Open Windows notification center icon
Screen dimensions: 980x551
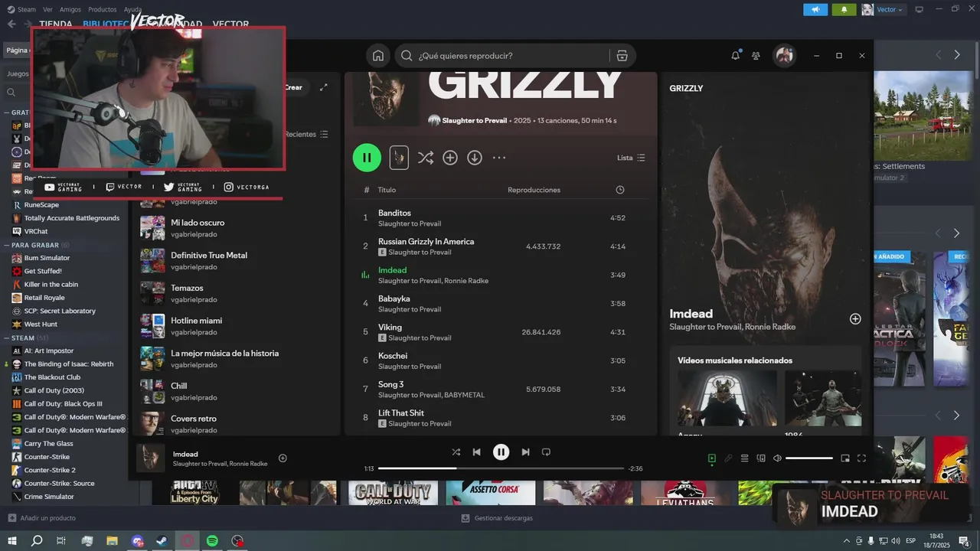click(964, 540)
